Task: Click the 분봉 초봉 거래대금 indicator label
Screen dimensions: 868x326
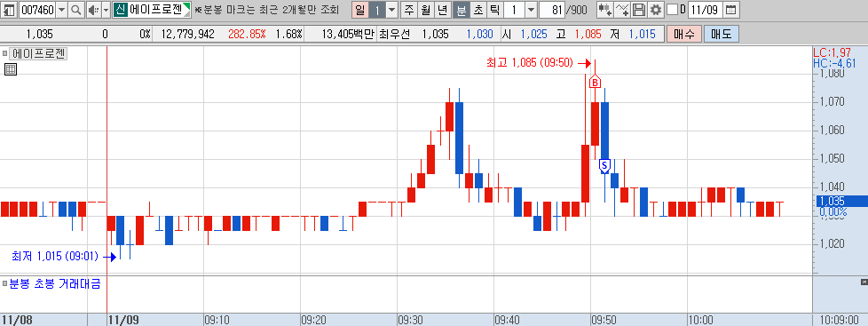Action: [x=55, y=284]
